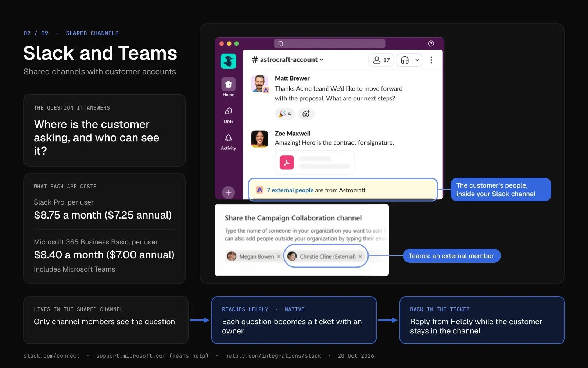588x368 pixels.
Task: Open the Slack help question-mark icon
Action: (x=431, y=43)
